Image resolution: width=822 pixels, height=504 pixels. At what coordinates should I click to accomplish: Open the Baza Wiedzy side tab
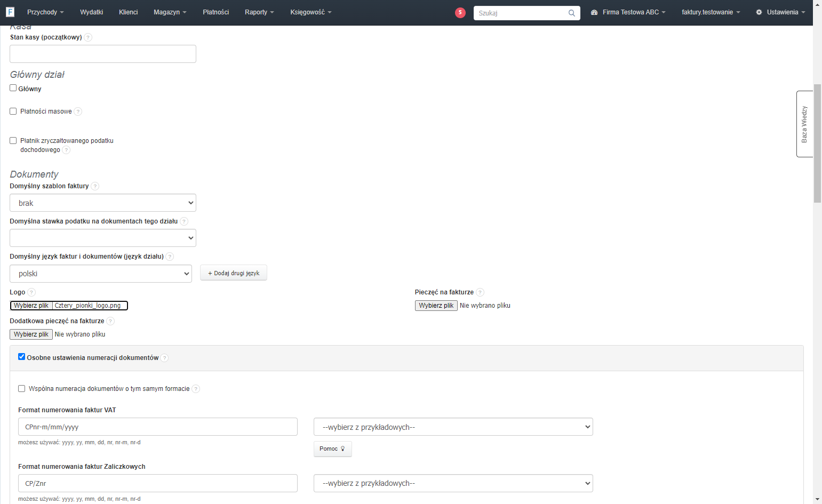[x=804, y=124]
